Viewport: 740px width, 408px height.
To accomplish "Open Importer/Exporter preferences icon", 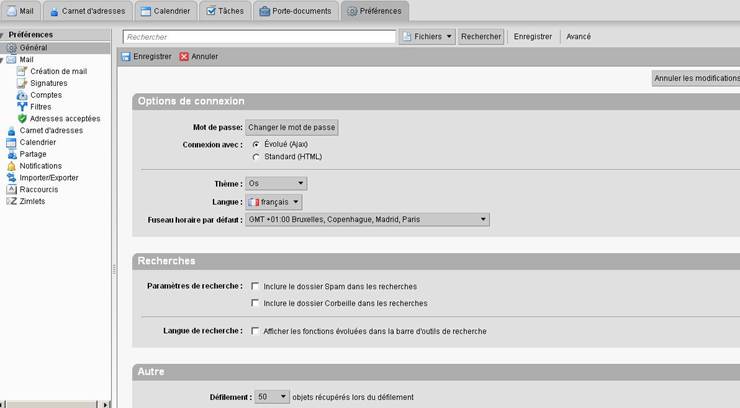I will (x=12, y=178).
